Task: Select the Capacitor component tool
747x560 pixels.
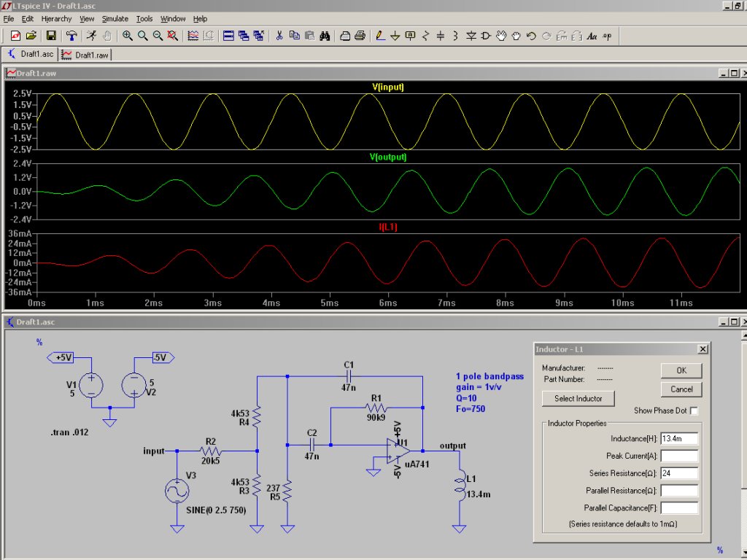Action: tap(441, 35)
